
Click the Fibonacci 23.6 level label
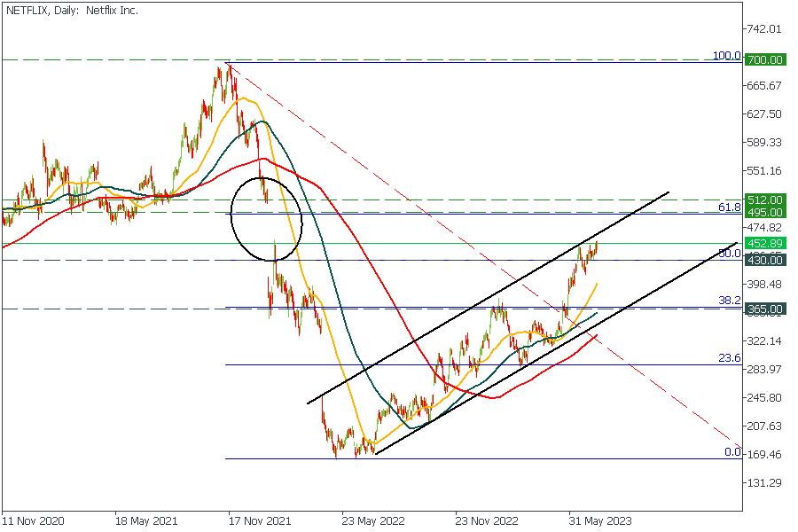pos(730,358)
